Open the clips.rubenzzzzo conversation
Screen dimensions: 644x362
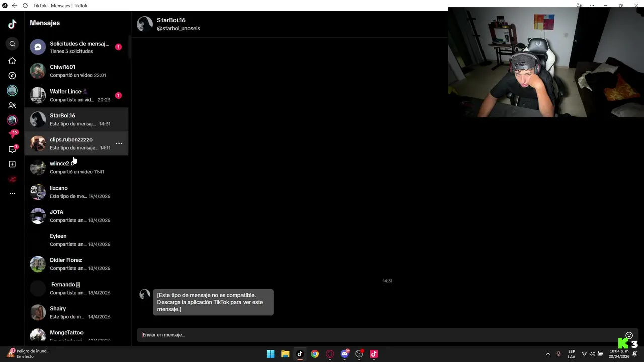tap(76, 143)
